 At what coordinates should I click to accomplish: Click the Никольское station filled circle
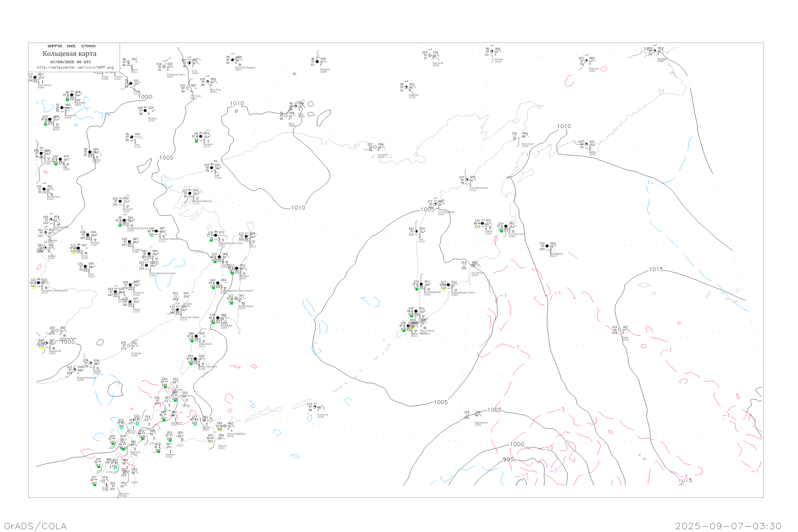click(x=547, y=246)
